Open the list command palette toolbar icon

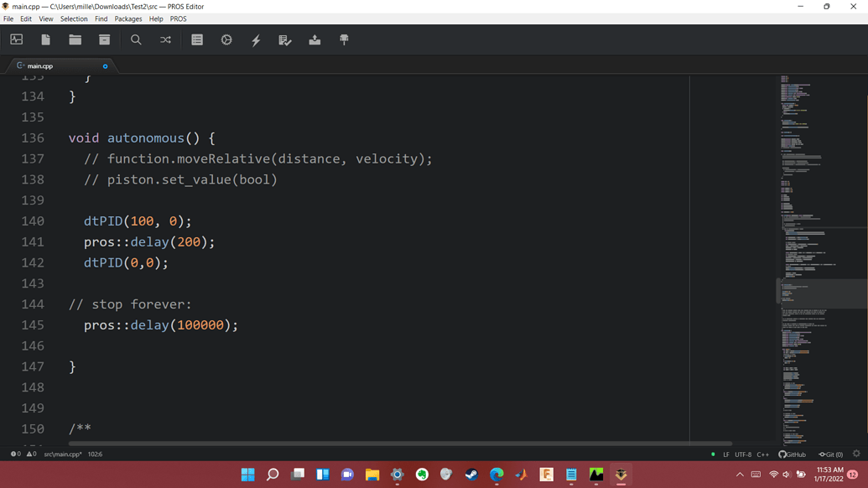pyautogui.click(x=197, y=39)
